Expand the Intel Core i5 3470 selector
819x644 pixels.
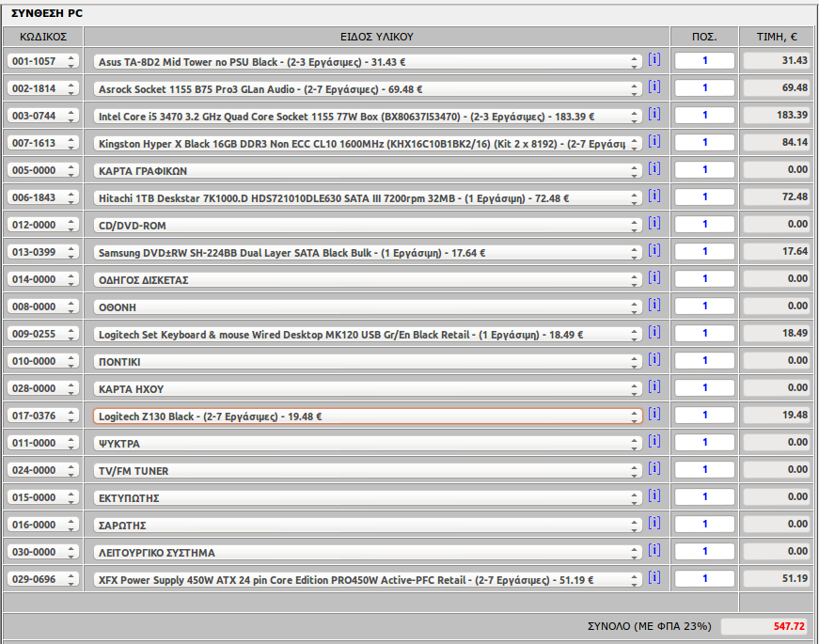(368, 117)
